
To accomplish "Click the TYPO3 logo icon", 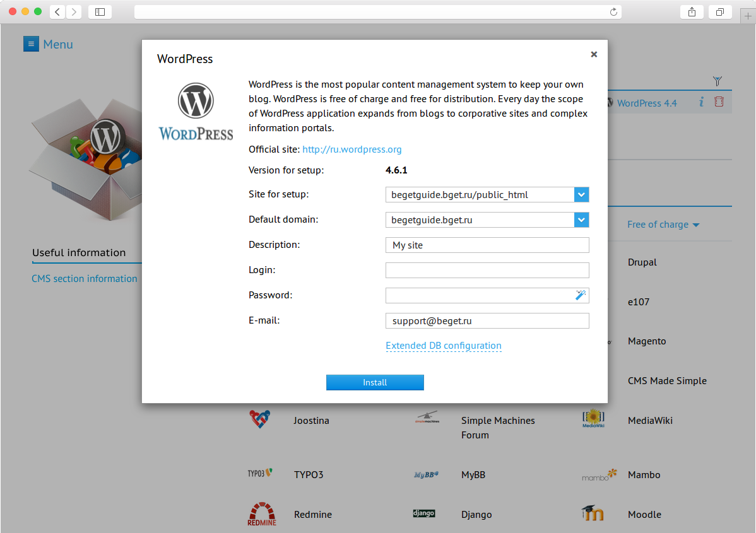I will [x=261, y=473].
